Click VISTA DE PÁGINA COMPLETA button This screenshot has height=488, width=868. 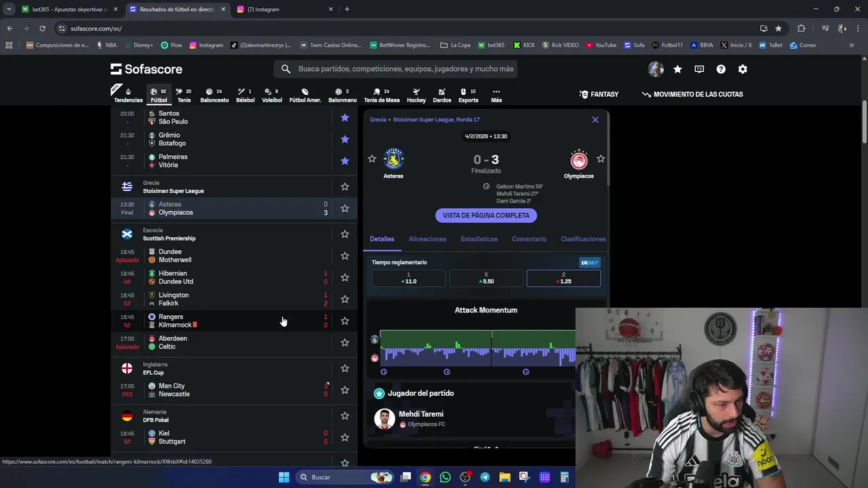pos(486,216)
